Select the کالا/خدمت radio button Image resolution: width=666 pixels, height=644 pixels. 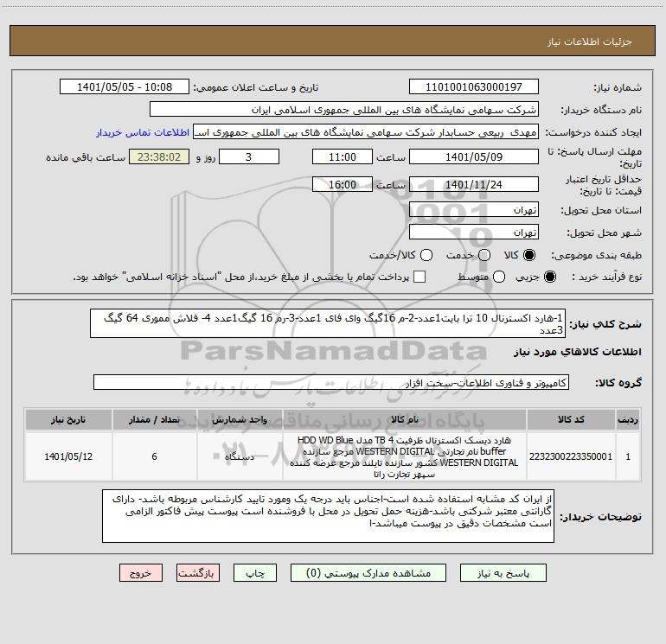coord(426,255)
